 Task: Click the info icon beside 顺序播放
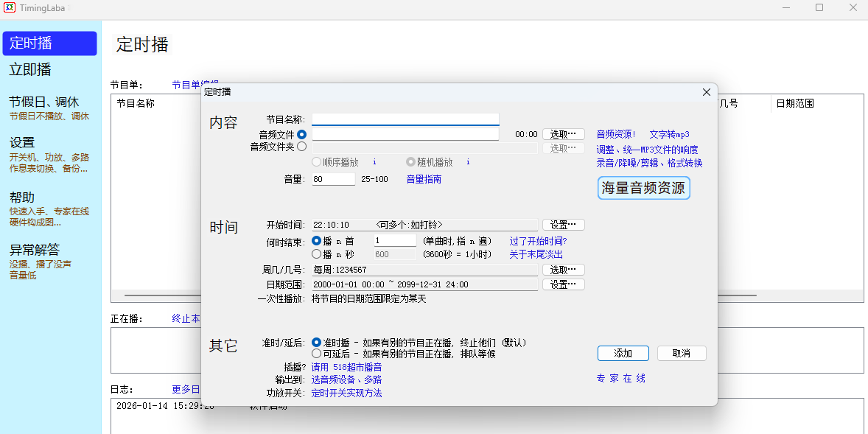[x=374, y=162]
